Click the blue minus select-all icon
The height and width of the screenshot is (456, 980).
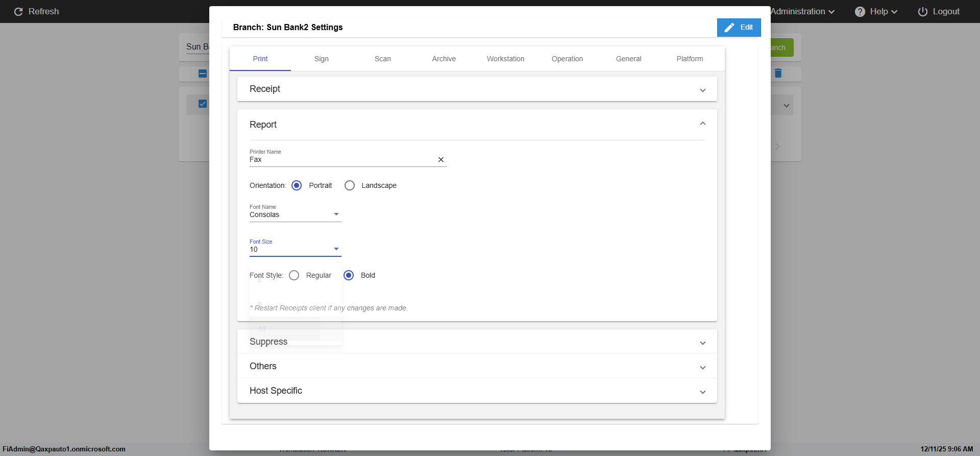(x=203, y=74)
